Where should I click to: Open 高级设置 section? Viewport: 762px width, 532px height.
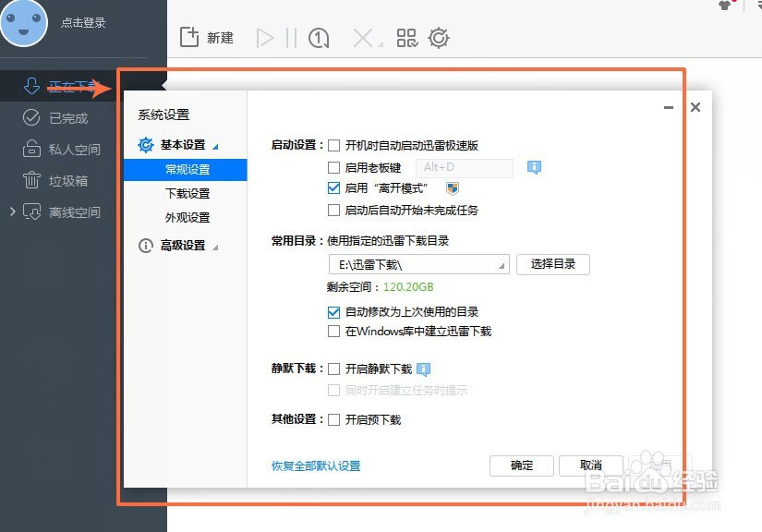(183, 246)
